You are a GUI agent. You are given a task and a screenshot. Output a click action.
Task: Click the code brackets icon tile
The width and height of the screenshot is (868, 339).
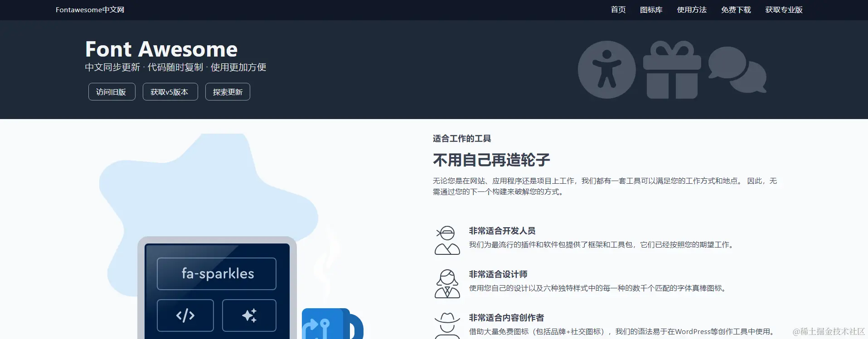point(185,315)
